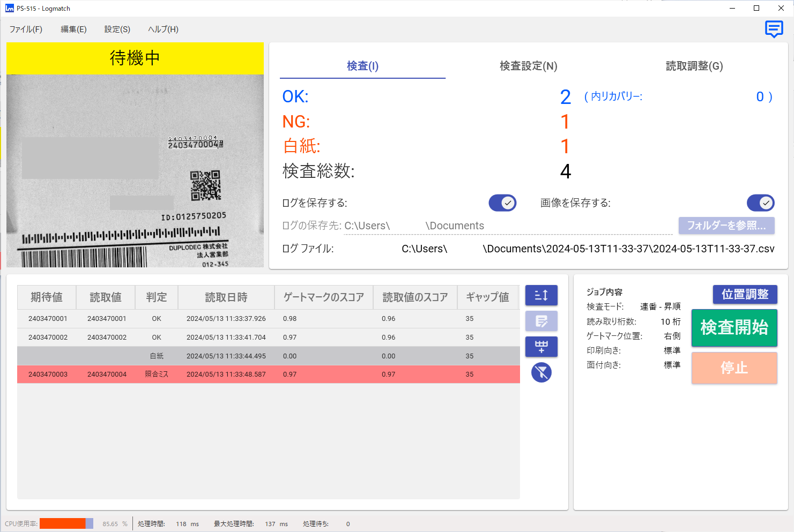This screenshot has height=532, width=794.
Task: Click the CPU使用率 usage bar
Action: tap(66, 523)
